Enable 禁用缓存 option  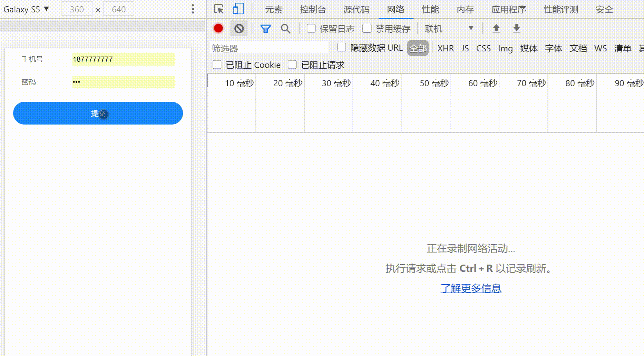[x=367, y=28]
